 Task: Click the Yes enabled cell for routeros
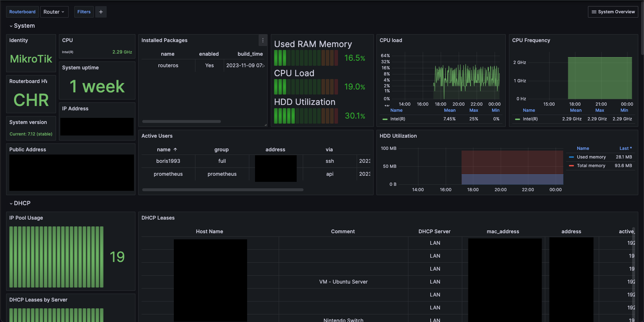coord(209,65)
